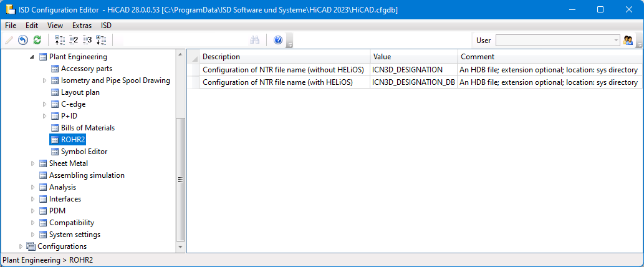Screen dimensions: 644x267
Task: Click tree scrollbar up arrow
Action: pyautogui.click(x=180, y=54)
